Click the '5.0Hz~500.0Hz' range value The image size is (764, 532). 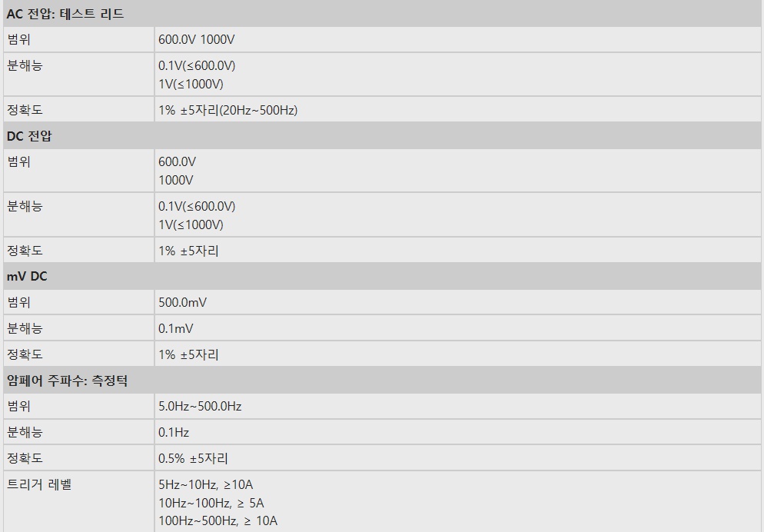pos(200,406)
